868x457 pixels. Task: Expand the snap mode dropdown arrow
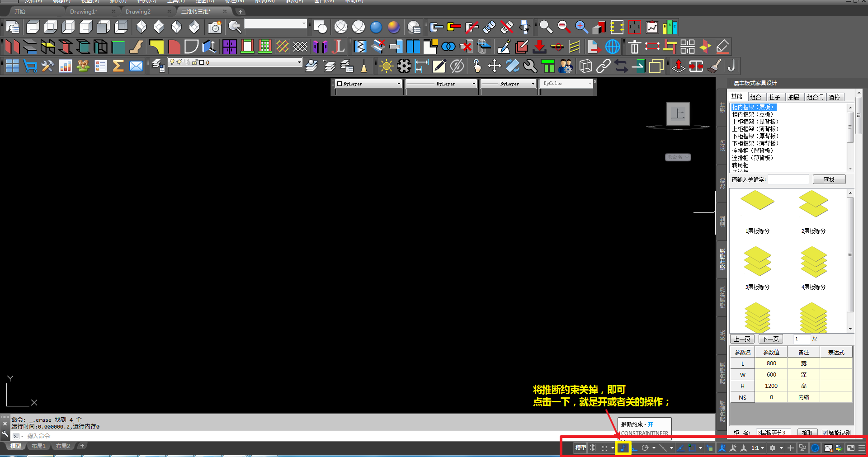click(613, 448)
